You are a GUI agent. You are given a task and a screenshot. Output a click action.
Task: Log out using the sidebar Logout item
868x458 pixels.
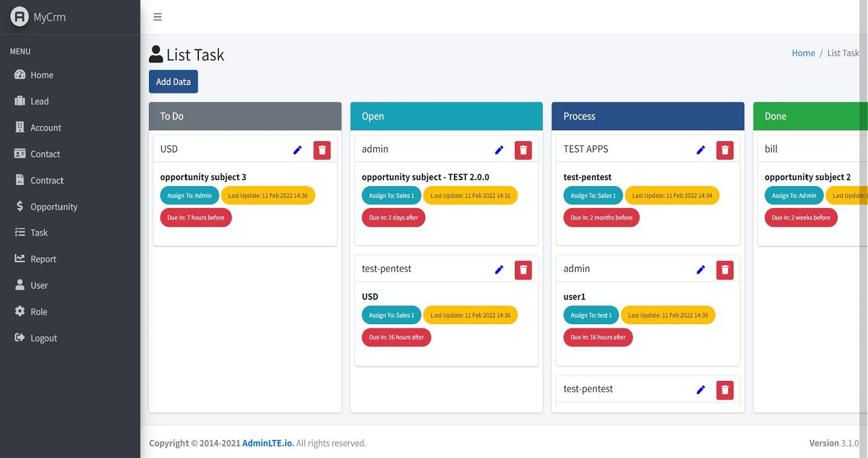[43, 338]
